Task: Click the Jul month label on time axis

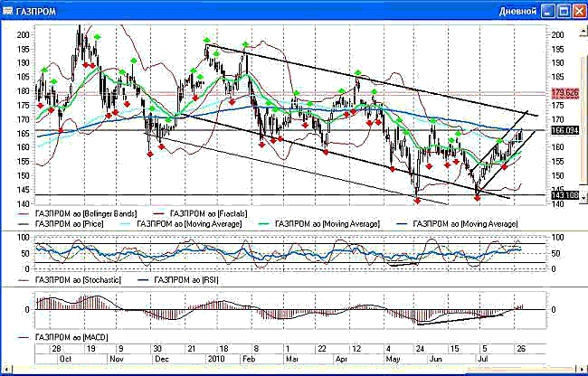Action: (483, 359)
